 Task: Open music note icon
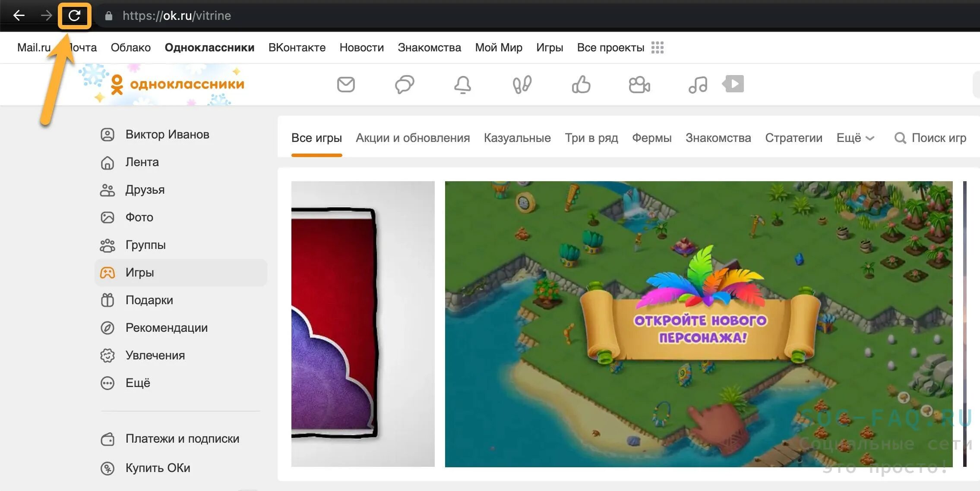coord(698,85)
